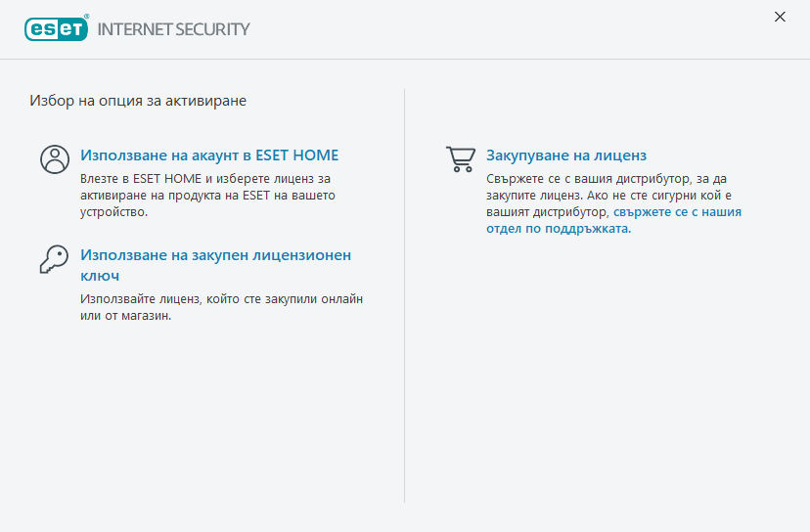Click the word "ключ" in the license key heading

(x=100, y=276)
